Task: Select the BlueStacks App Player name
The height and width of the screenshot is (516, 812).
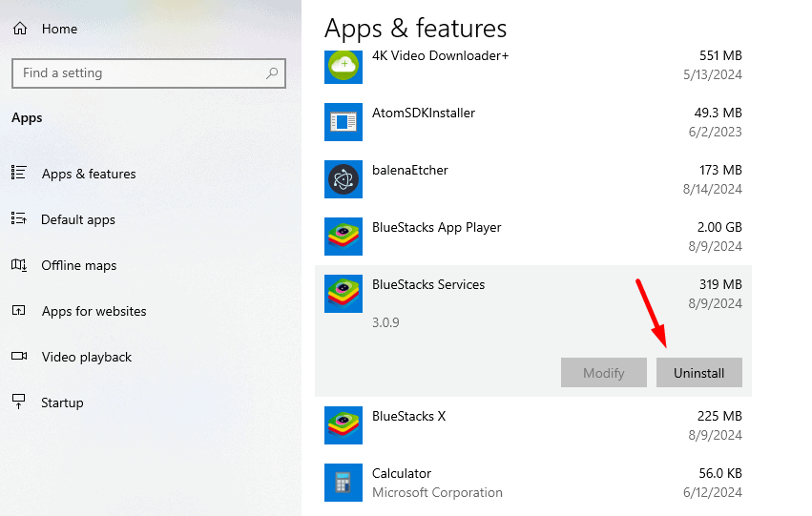Action: coord(437,228)
